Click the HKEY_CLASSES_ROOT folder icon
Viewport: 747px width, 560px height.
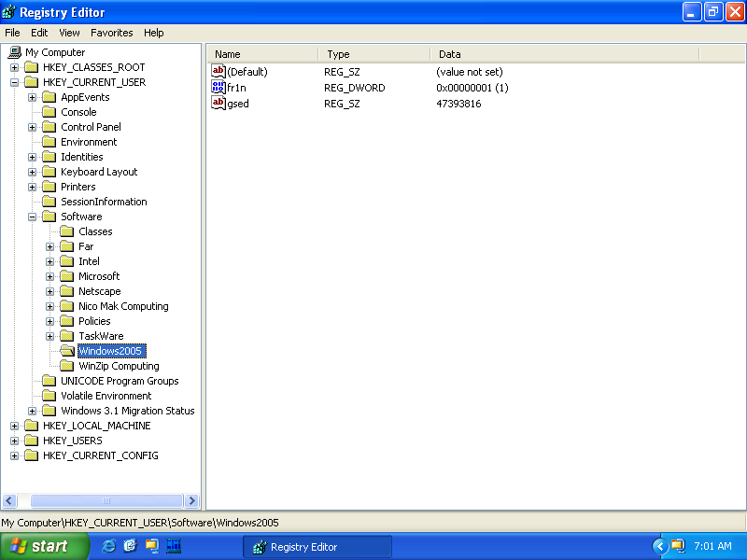tap(32, 67)
